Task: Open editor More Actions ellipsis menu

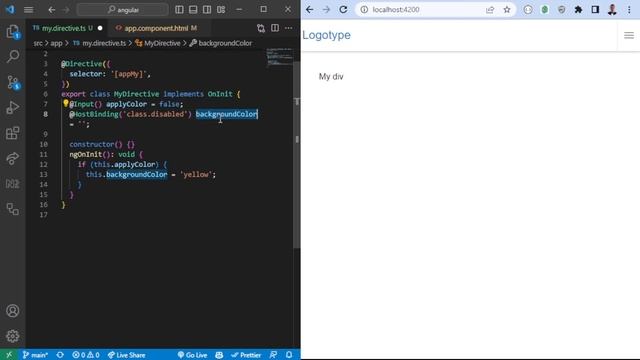Action: pyautogui.click(x=289, y=28)
